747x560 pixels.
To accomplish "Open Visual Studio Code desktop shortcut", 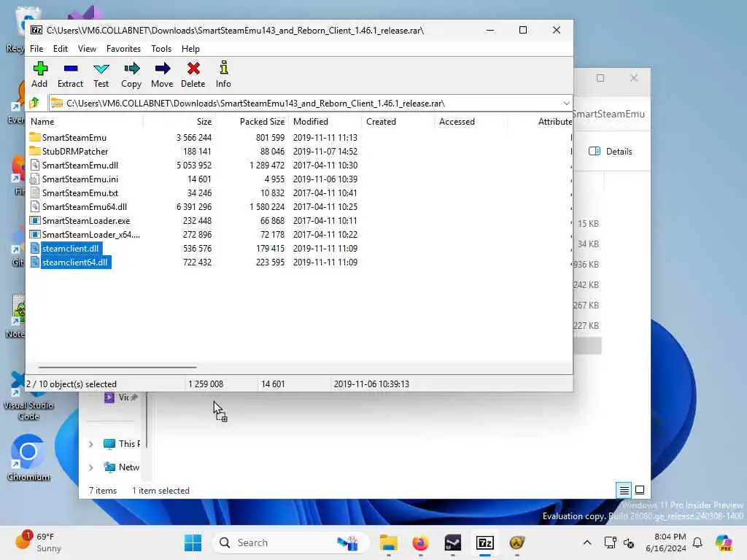I will [28, 396].
